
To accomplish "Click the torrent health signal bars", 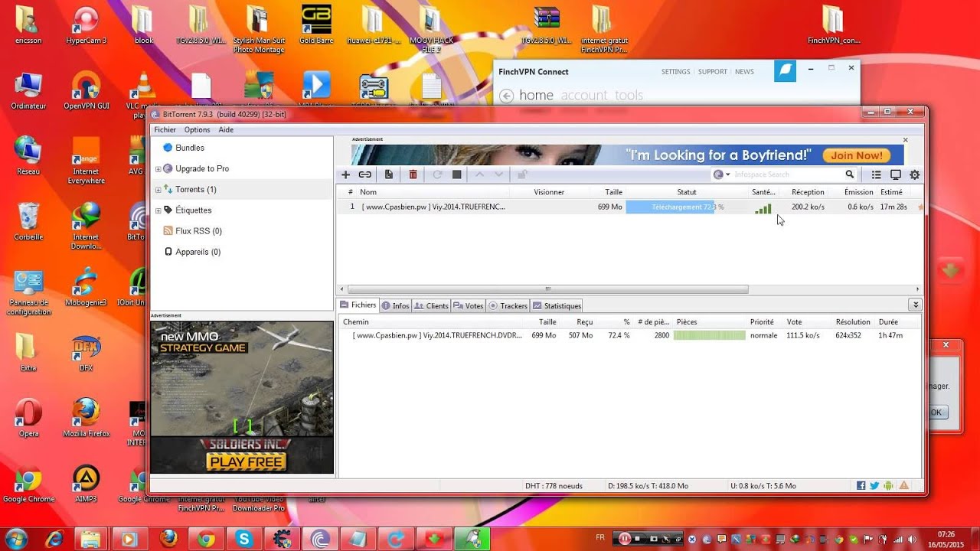I will pyautogui.click(x=763, y=208).
